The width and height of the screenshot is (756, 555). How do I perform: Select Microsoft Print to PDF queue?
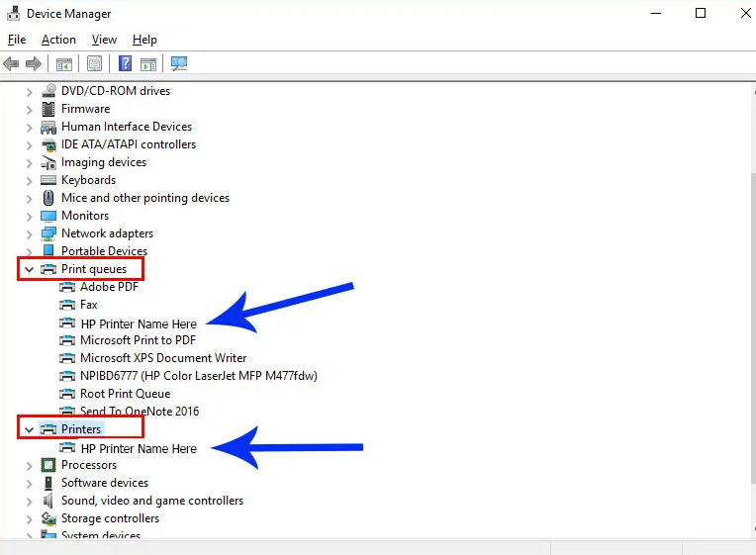pyautogui.click(x=138, y=340)
